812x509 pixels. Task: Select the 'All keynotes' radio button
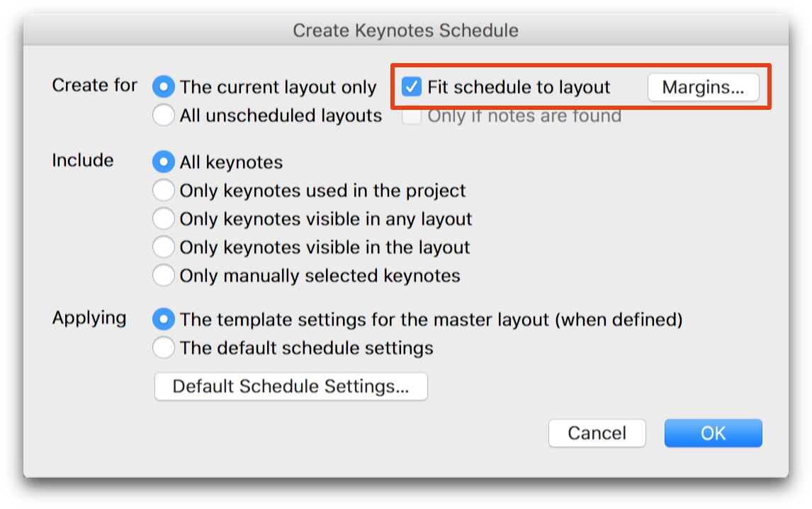pyautogui.click(x=164, y=162)
